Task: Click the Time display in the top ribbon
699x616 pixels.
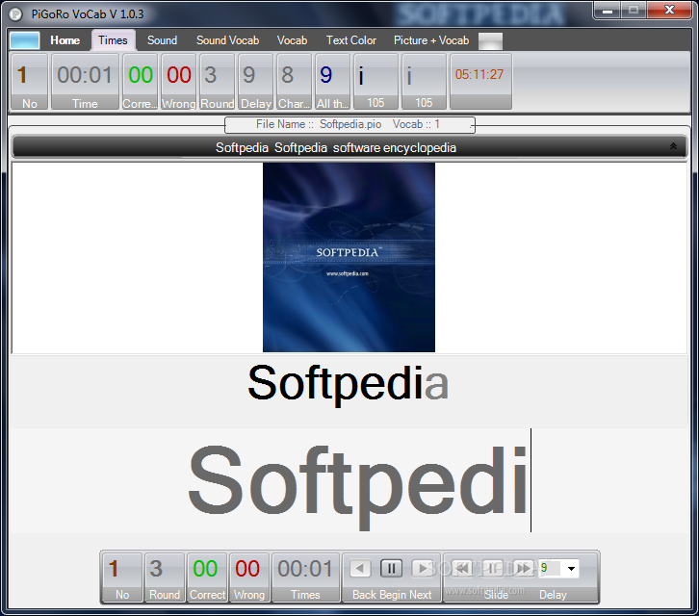Action: (85, 82)
